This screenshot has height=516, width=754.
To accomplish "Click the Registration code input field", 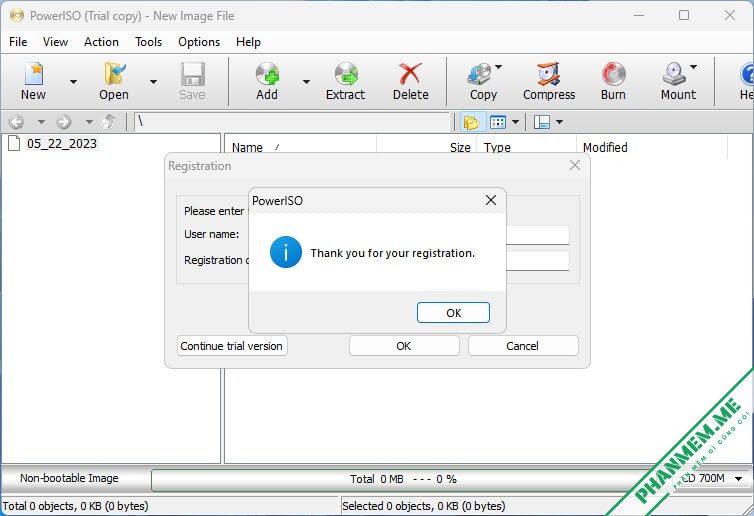I will pyautogui.click(x=537, y=261).
